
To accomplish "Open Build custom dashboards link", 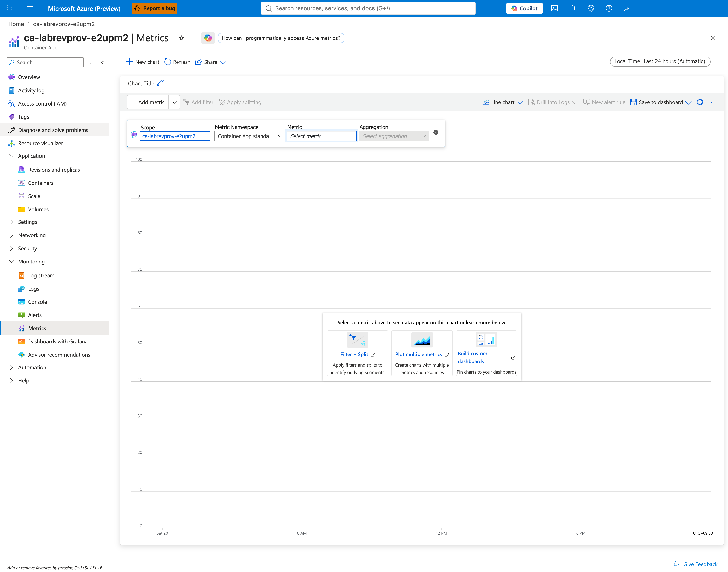I will 472,357.
